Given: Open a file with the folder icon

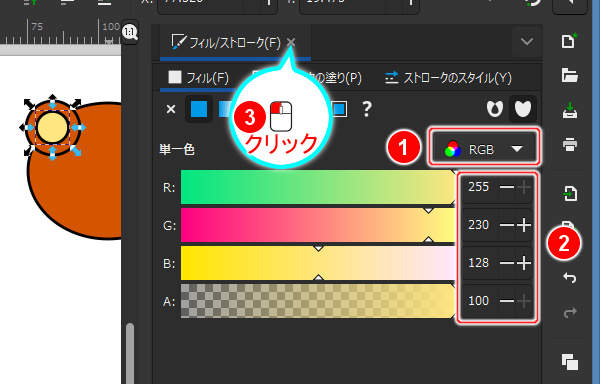Looking at the screenshot, I should pos(569,75).
